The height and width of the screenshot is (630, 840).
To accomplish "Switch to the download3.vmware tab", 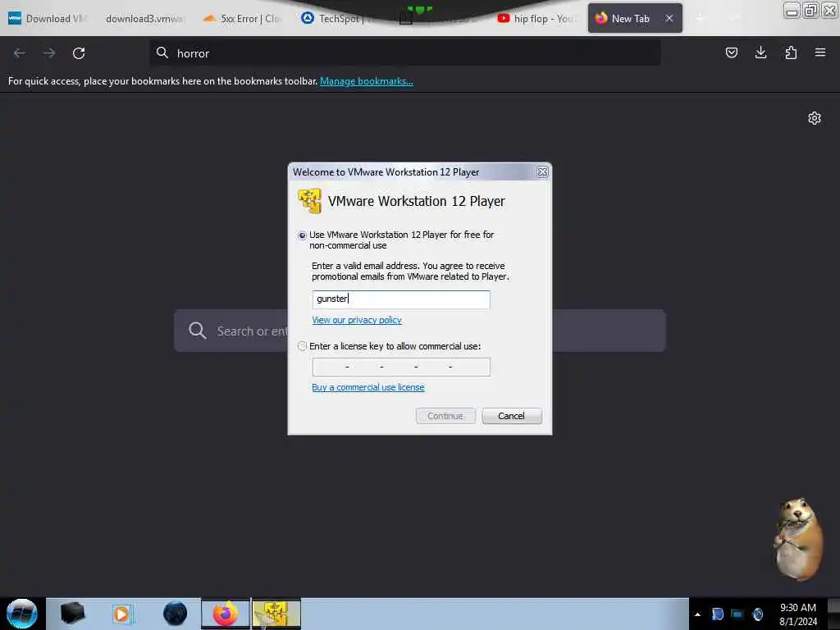I will coord(144,19).
